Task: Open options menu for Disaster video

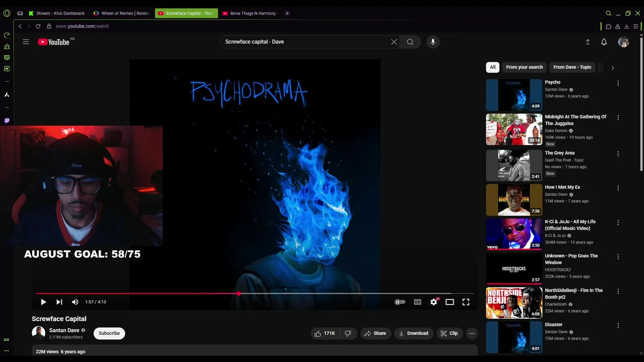Action: click(x=618, y=325)
